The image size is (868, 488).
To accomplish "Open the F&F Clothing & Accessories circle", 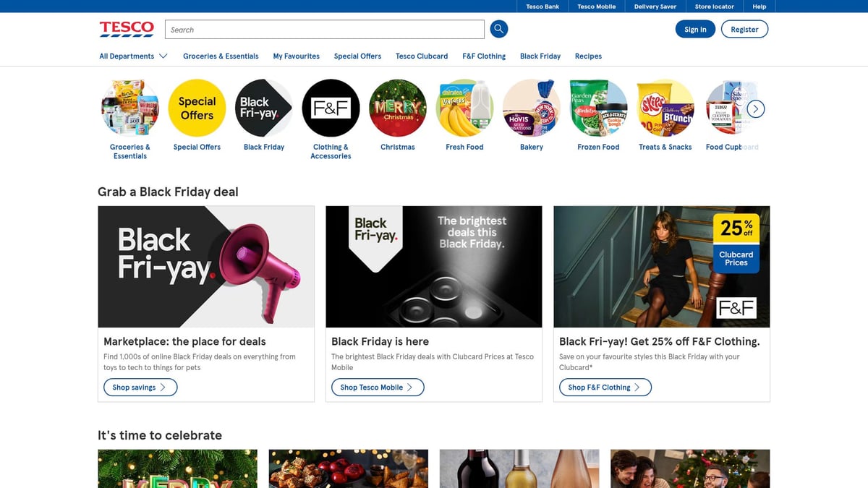I will 331,108.
